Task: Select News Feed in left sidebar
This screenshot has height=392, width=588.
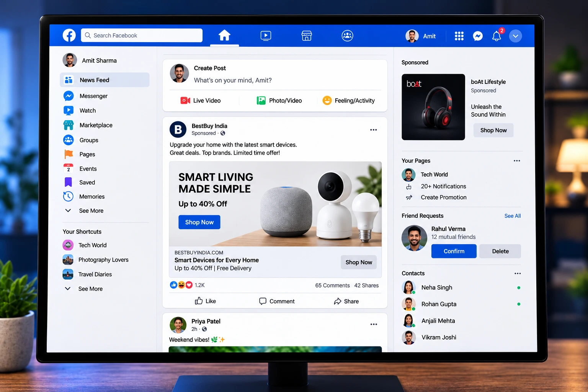Action: pos(105,80)
